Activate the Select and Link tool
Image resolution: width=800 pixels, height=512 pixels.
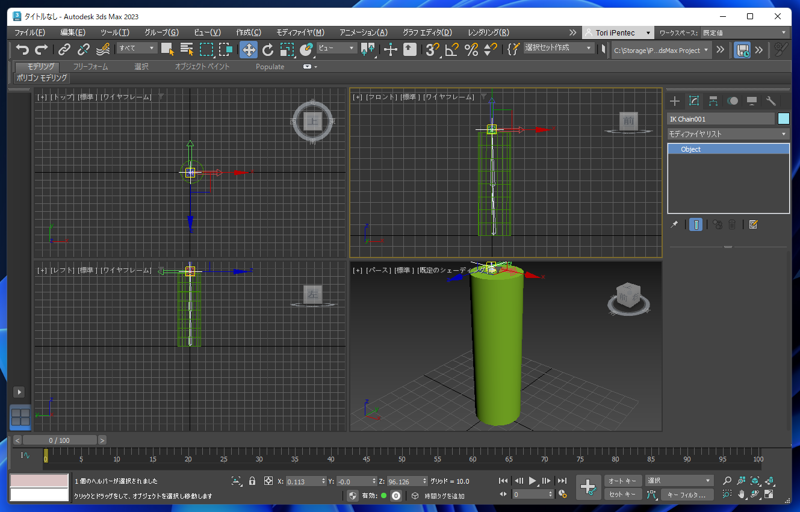coord(64,49)
